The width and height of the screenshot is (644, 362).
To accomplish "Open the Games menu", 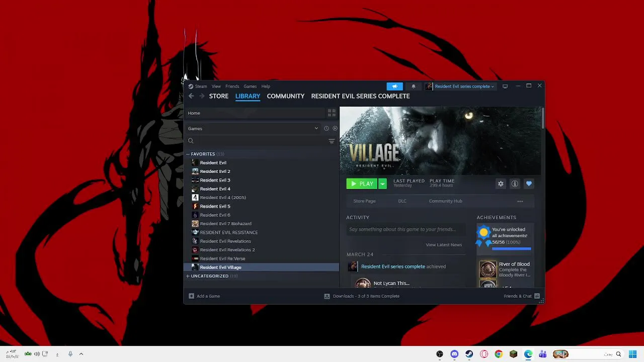I will 250,86.
